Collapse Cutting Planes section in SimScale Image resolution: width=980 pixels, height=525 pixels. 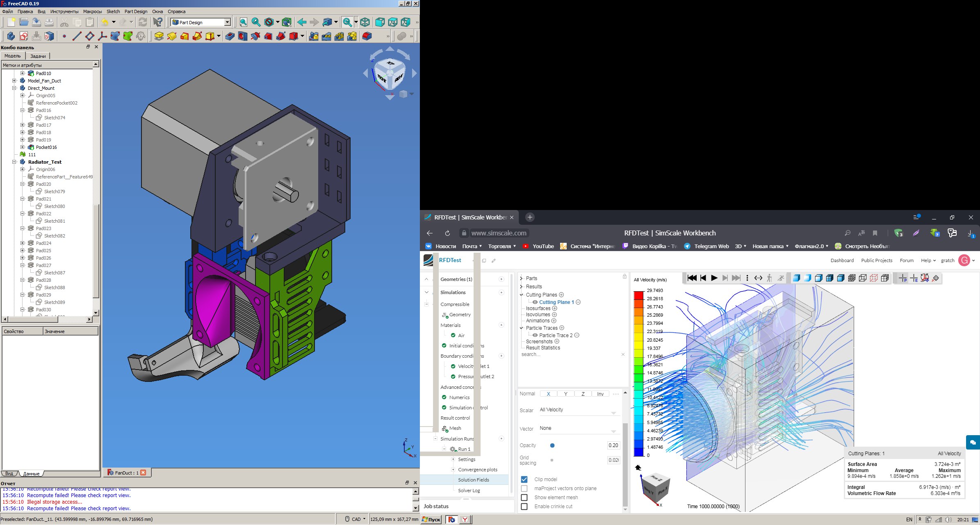(x=521, y=295)
